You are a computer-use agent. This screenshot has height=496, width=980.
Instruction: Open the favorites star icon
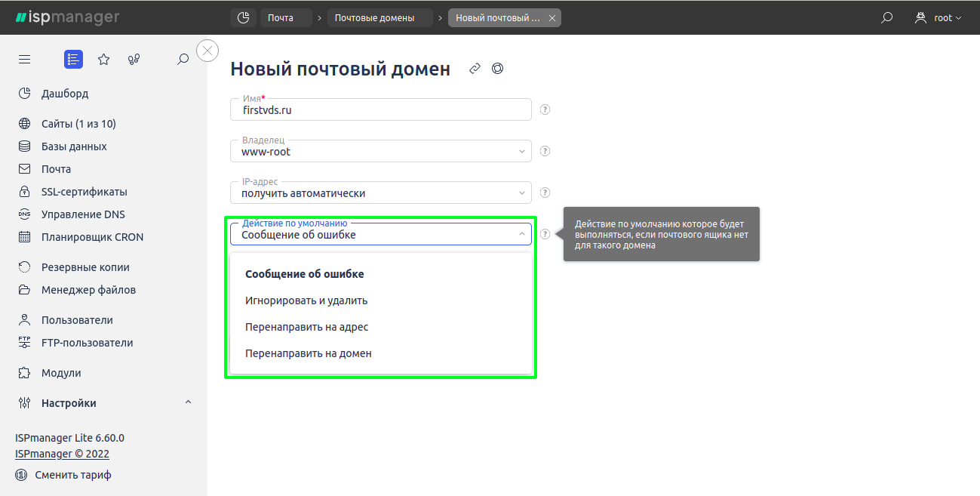coord(104,59)
